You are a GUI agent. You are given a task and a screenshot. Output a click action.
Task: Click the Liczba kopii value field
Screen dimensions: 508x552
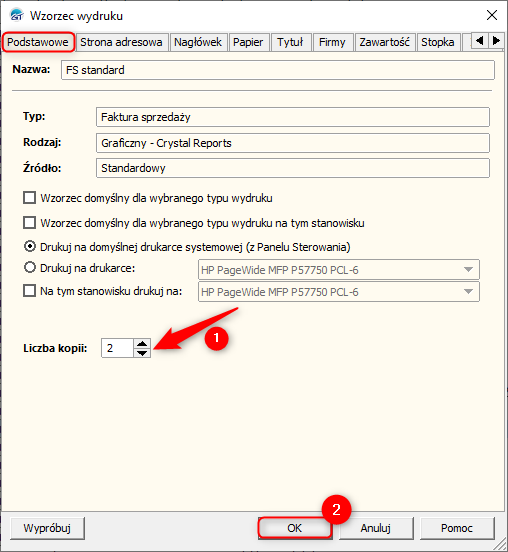point(117,348)
